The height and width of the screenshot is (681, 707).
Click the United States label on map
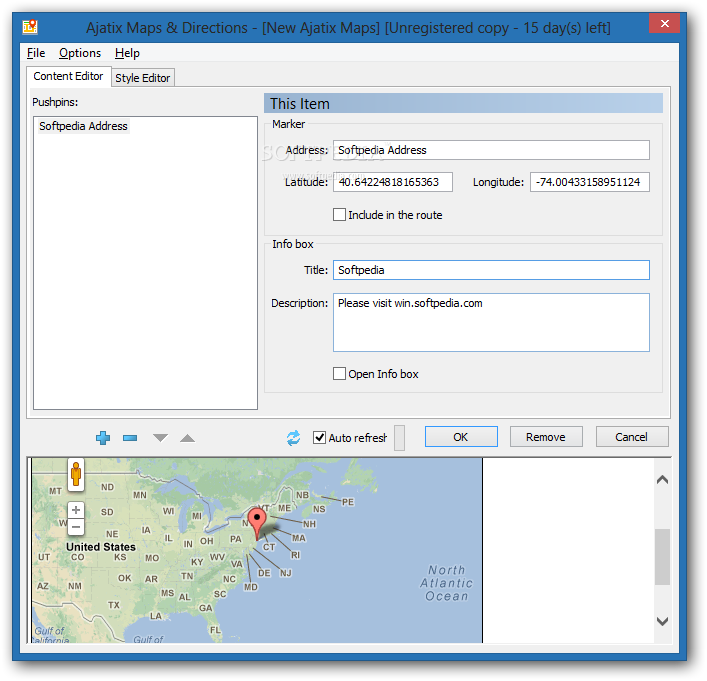pos(101,547)
